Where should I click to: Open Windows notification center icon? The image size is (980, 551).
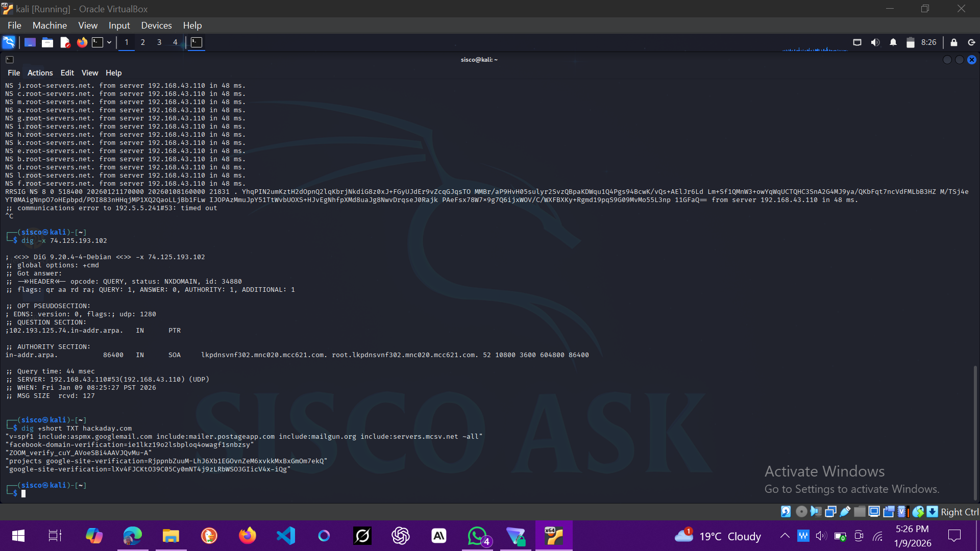point(954,536)
